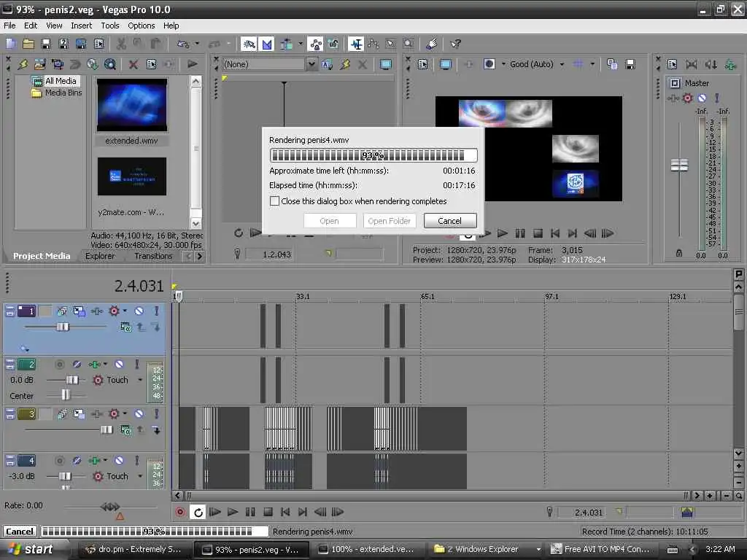The image size is (747, 560).
Task: Open Touch automation mode dropdown on track 2
Action: tap(140, 380)
